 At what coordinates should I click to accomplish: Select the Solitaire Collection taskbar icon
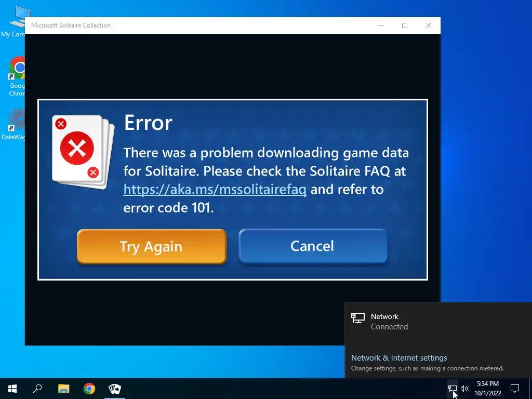click(x=115, y=389)
